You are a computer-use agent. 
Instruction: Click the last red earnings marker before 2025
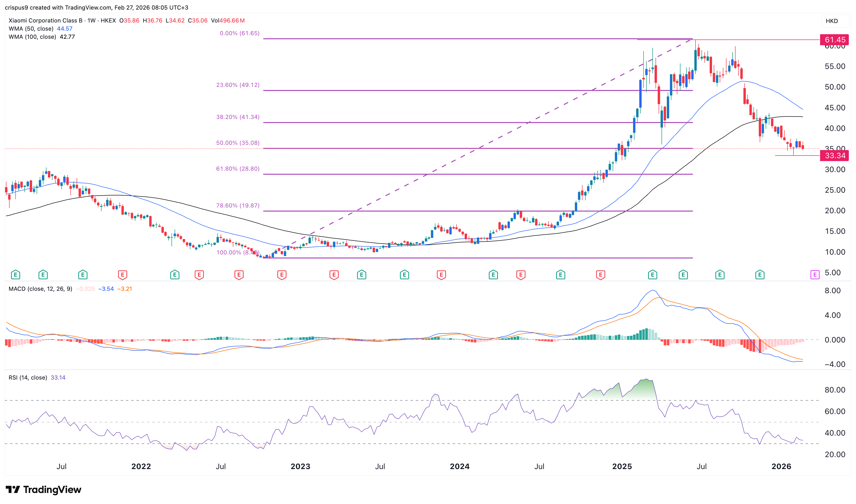pyautogui.click(x=600, y=274)
